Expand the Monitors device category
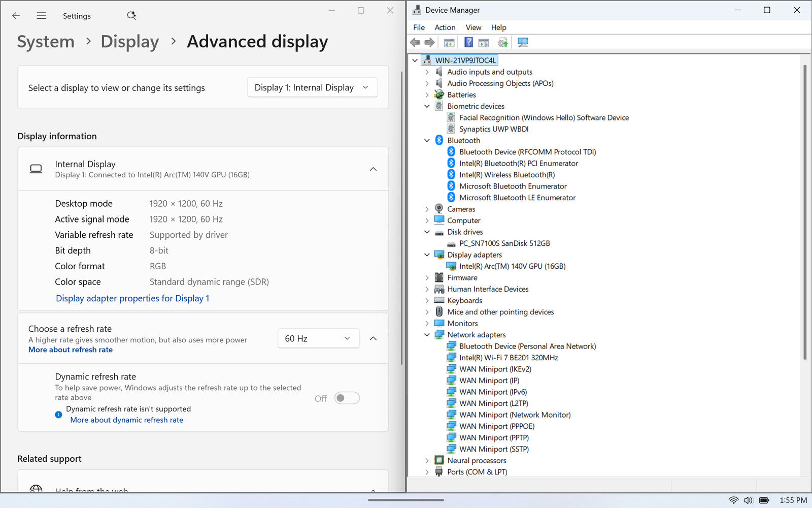Image resolution: width=812 pixels, height=508 pixels. 427,324
